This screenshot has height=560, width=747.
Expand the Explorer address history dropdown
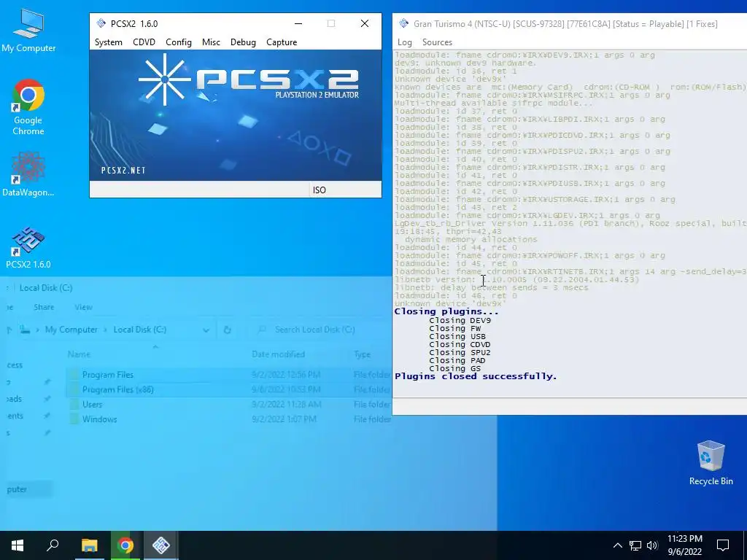click(206, 330)
